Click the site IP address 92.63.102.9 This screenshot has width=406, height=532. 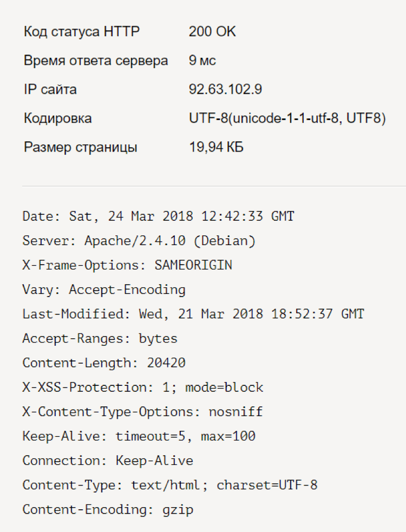pos(225,89)
